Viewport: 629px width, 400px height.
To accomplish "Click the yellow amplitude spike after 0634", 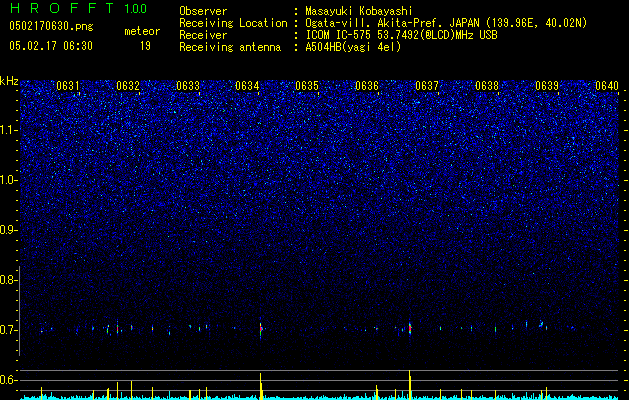I will coord(261,386).
